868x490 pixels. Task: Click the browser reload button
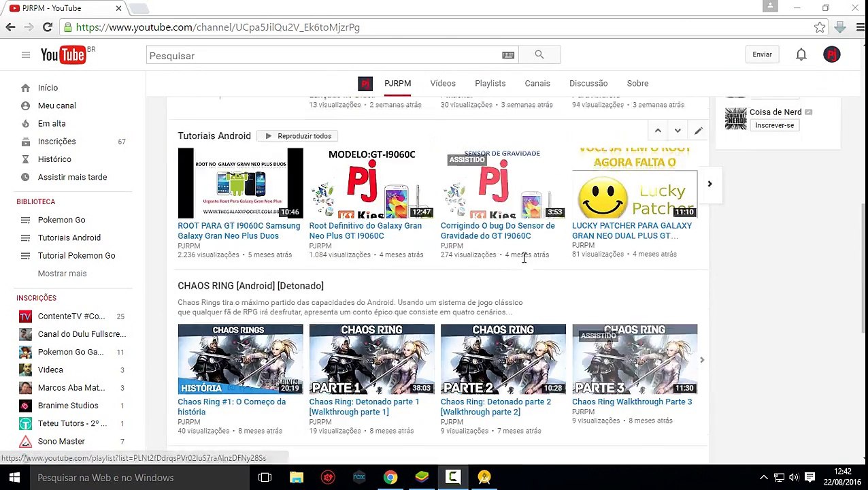click(x=48, y=27)
